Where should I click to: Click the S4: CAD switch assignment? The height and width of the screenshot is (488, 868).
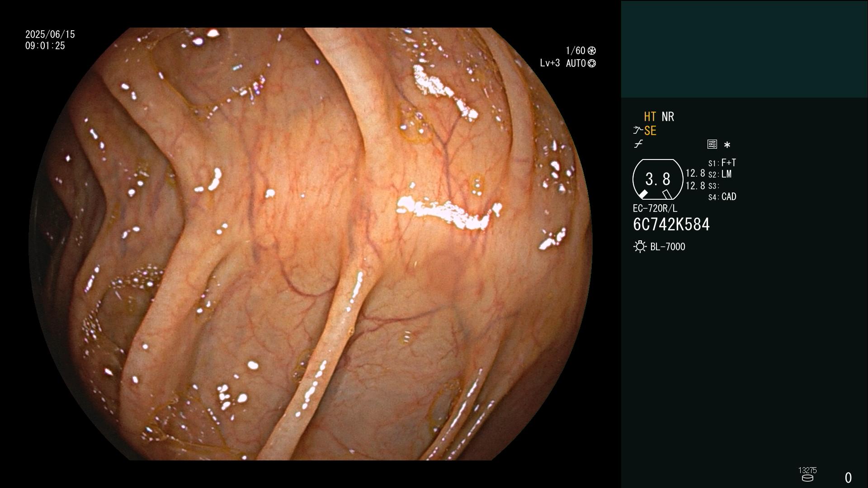point(722,197)
